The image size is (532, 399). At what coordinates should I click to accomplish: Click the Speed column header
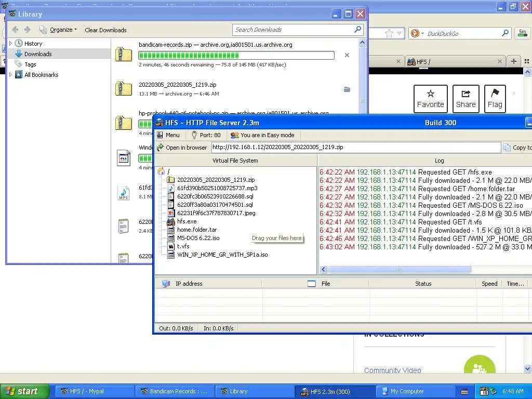489,284
